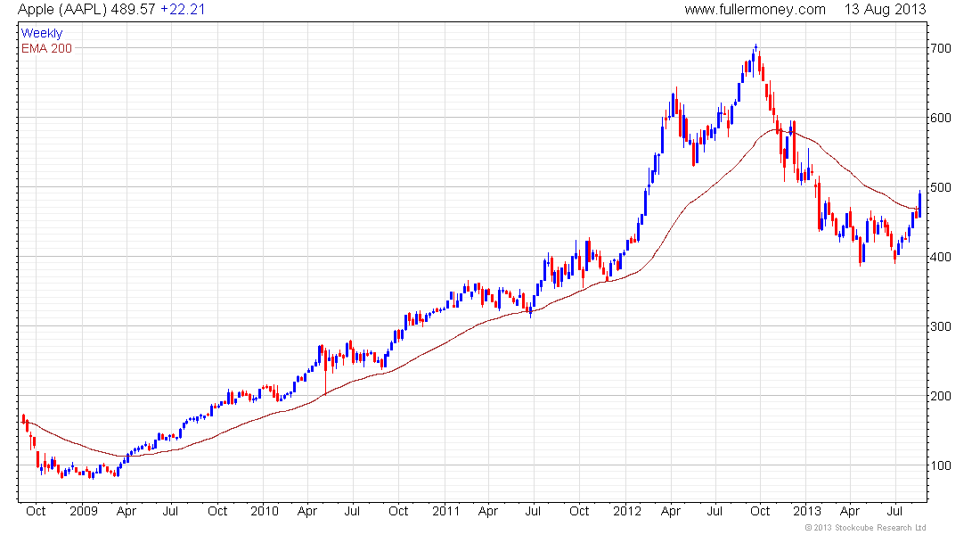Click the '2011' year label on time axis

(x=445, y=511)
